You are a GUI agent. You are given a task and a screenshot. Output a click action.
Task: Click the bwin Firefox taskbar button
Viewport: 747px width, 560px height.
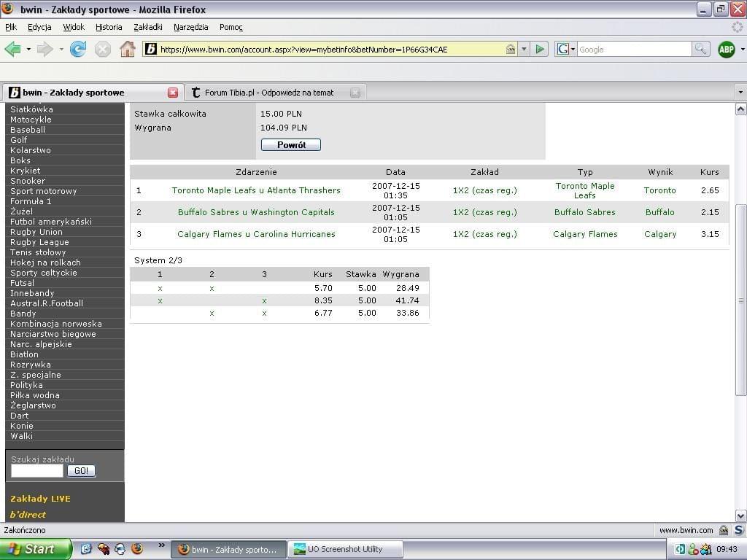(x=228, y=549)
